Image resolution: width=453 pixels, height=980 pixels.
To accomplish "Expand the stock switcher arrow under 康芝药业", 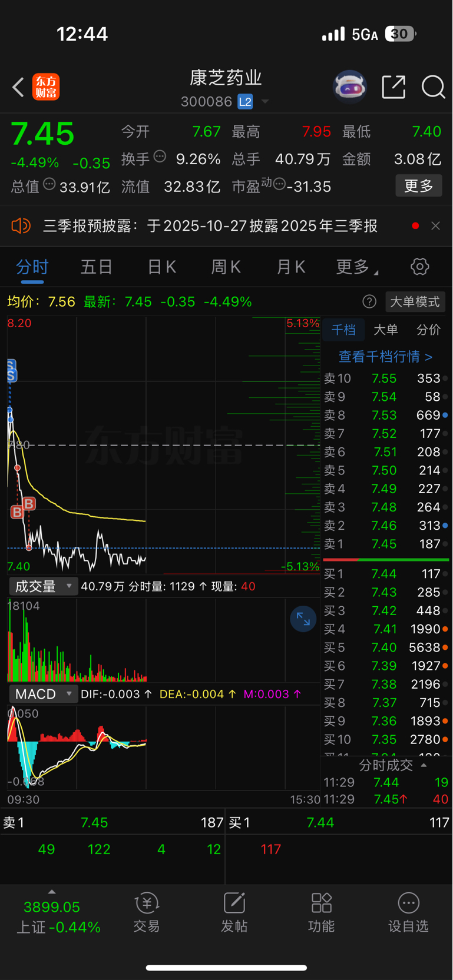I will (265, 102).
